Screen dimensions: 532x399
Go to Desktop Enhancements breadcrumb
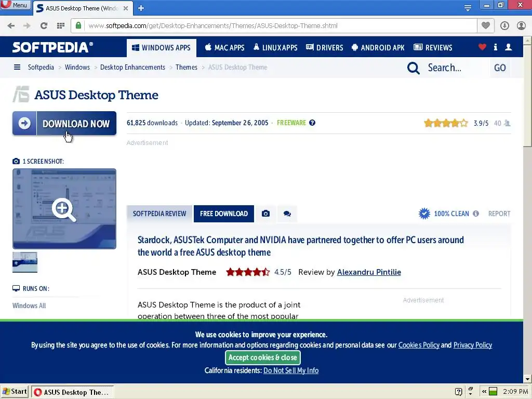132,67
